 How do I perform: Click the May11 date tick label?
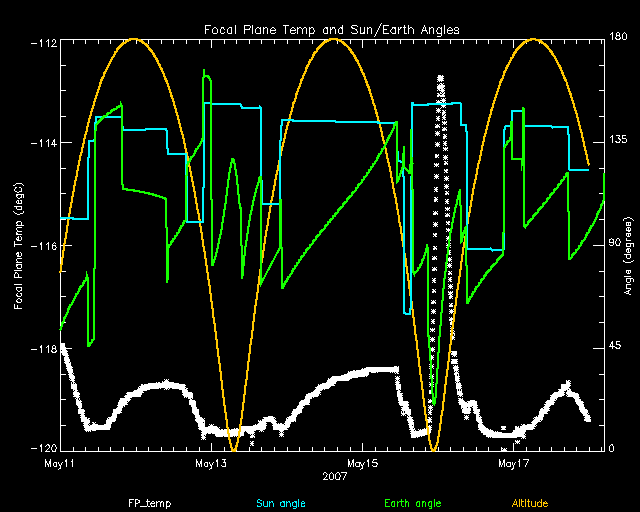point(61,464)
